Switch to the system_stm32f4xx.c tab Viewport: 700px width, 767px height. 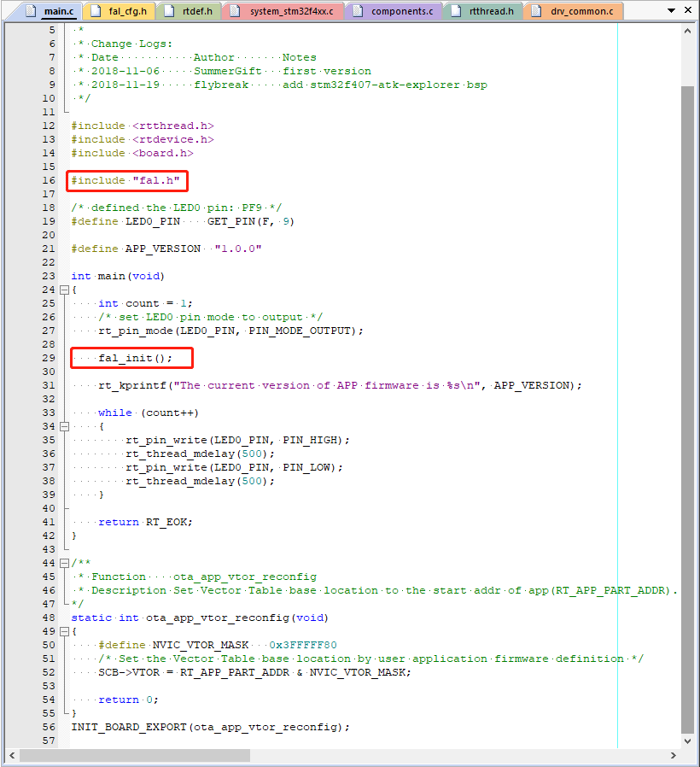coord(290,9)
